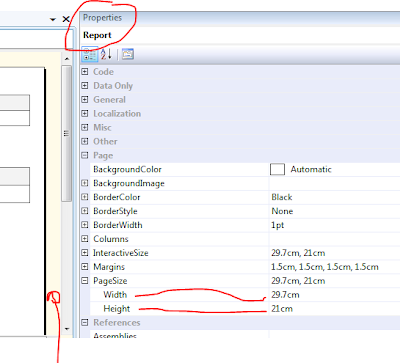This screenshot has width=400, height=363.
Task: Select the Columns property name
Action: [x=111, y=239]
